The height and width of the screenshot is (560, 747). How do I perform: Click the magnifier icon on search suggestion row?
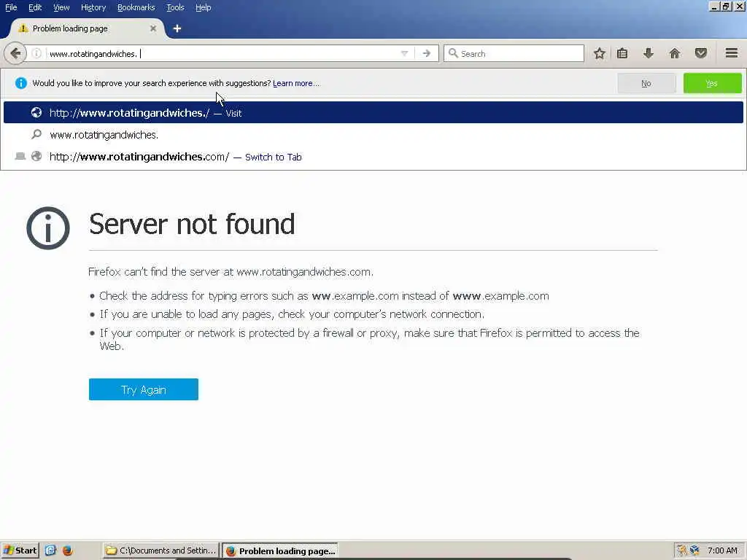[x=36, y=135]
